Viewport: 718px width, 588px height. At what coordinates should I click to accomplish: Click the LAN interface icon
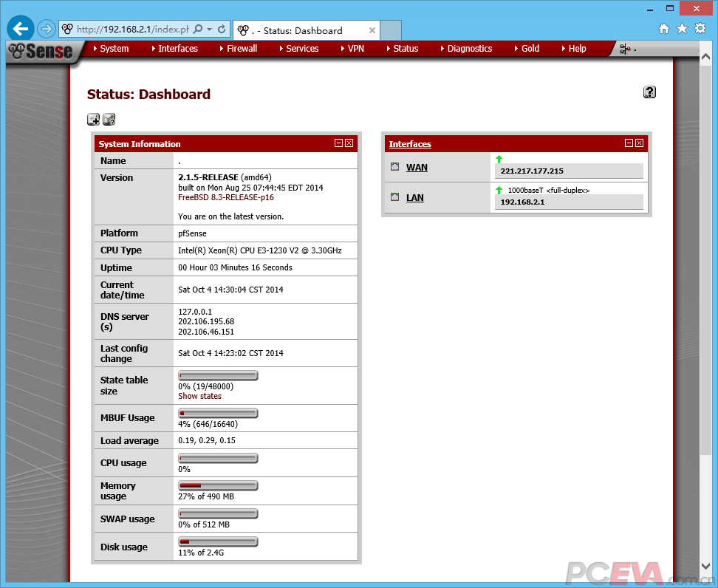pos(394,197)
